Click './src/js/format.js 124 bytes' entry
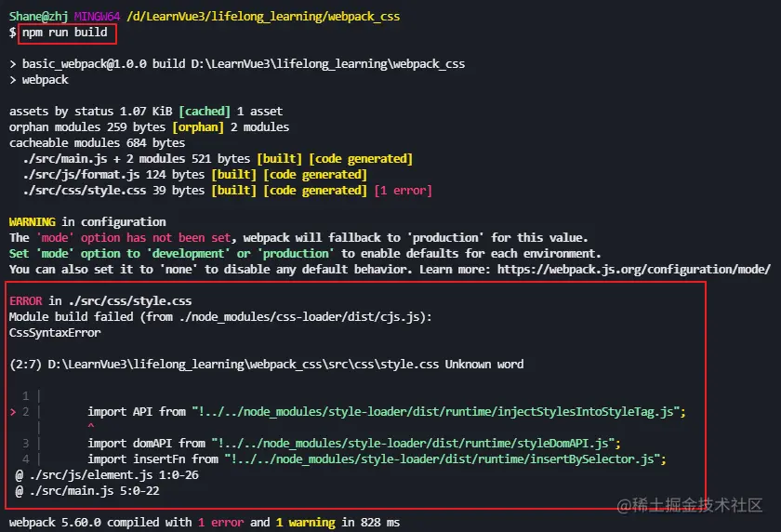Screen dimensions: 781x532 point(194,175)
